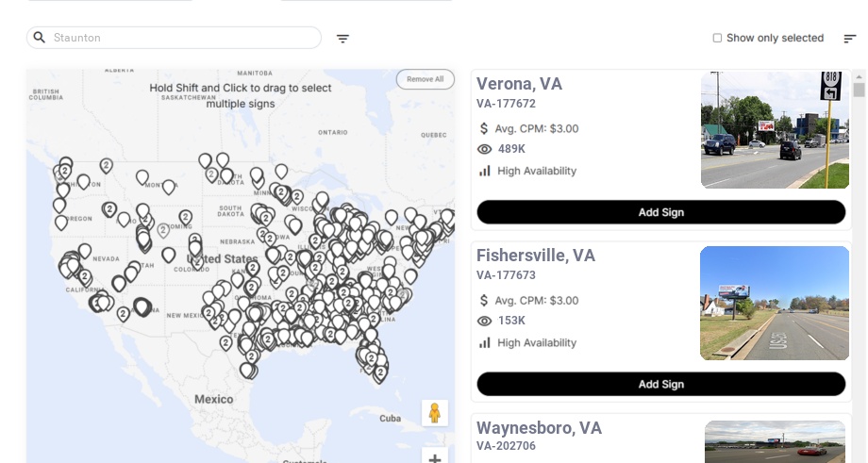868x463 pixels.
Task: Click the search magnifier icon
Action: pyautogui.click(x=40, y=38)
